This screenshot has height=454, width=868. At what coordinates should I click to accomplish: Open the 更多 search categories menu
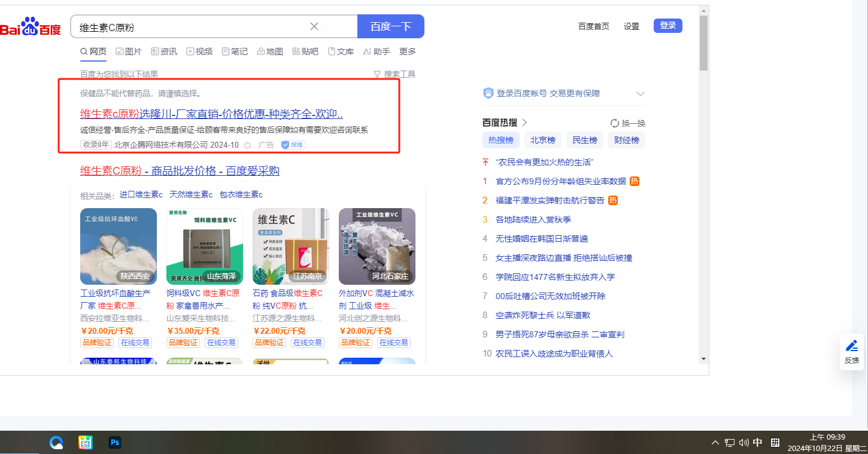click(408, 51)
